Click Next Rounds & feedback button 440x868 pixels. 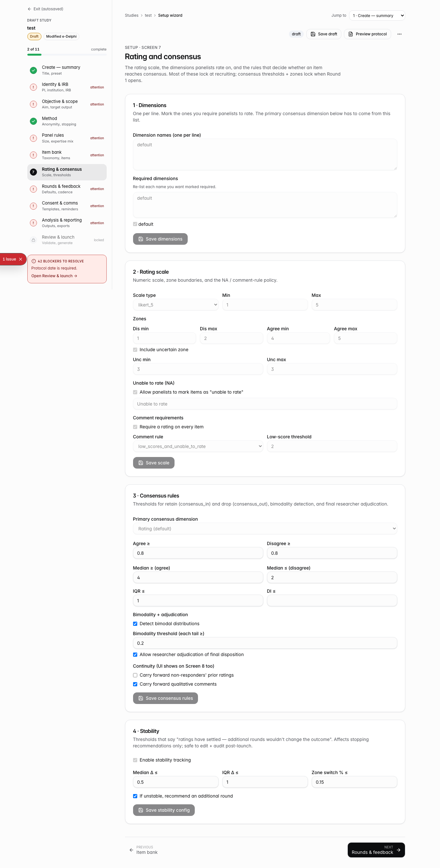[376, 850]
